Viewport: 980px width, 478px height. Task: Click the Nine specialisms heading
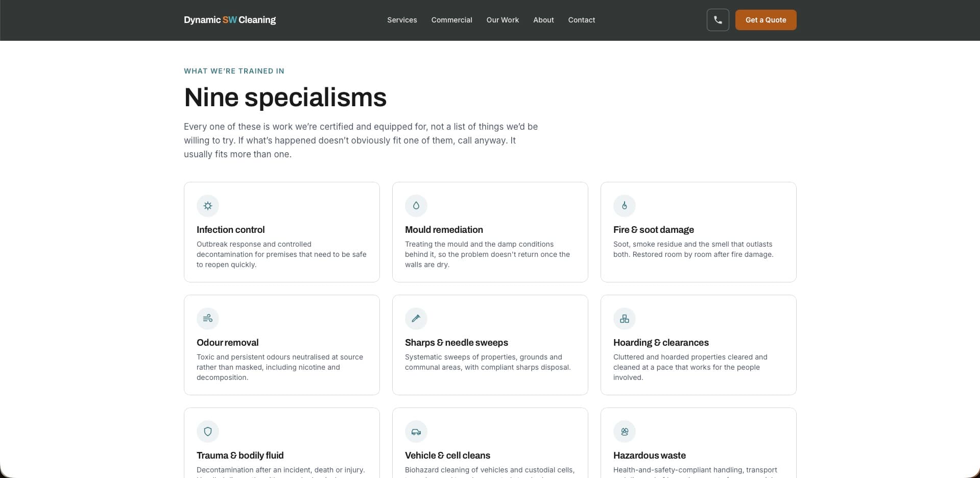click(285, 97)
